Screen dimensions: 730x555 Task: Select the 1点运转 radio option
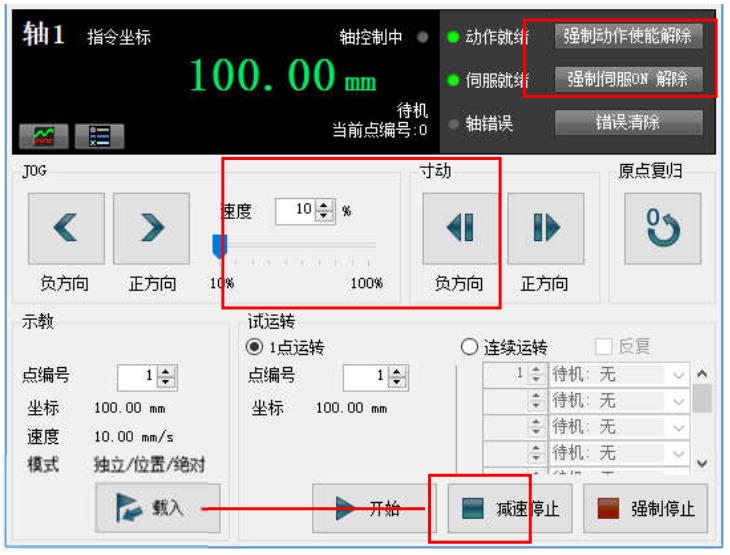[x=256, y=347]
